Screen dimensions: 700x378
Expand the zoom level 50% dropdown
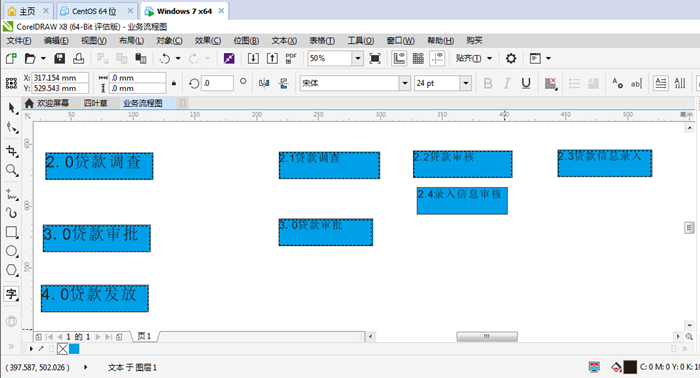coord(358,58)
